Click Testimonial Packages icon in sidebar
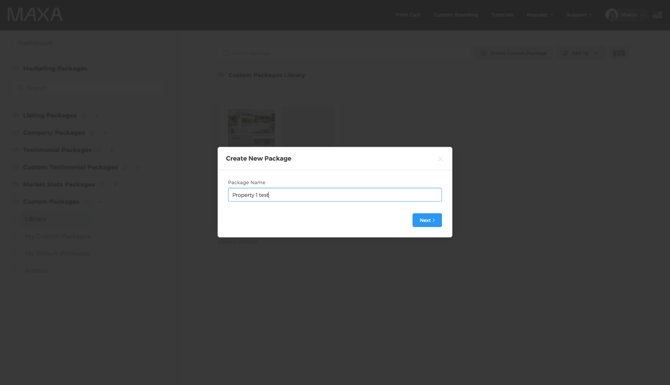Image resolution: width=670 pixels, height=385 pixels. [x=15, y=150]
